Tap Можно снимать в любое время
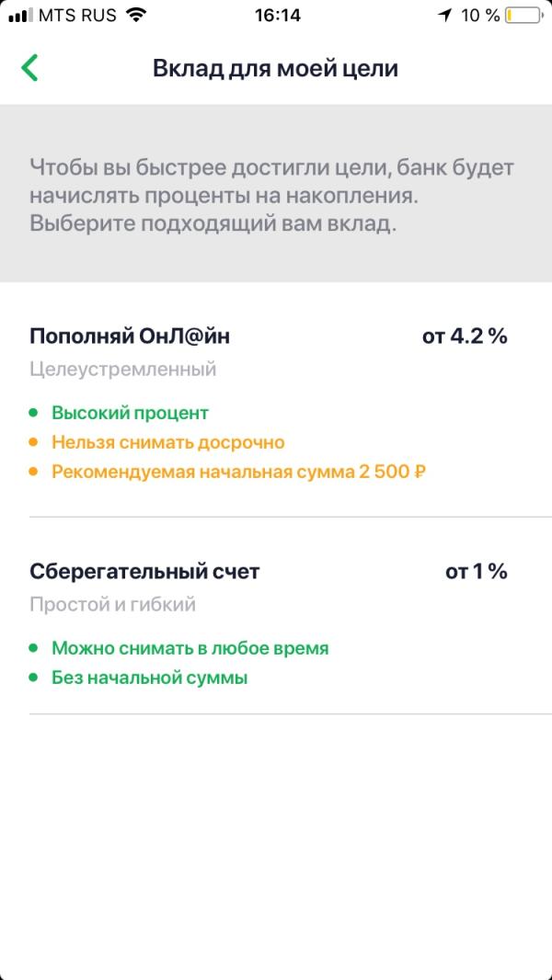Image resolution: width=552 pixels, height=980 pixels. pos(190,648)
